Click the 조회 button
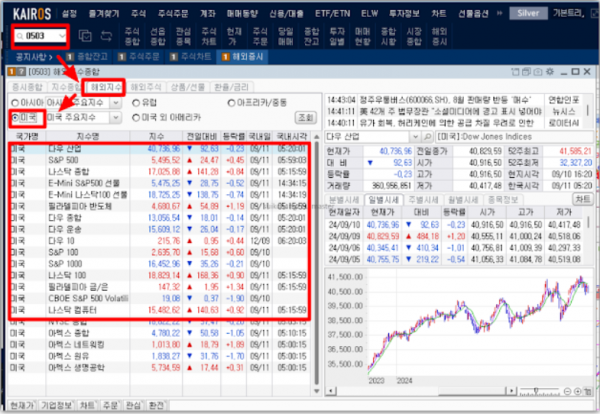 click(305, 117)
